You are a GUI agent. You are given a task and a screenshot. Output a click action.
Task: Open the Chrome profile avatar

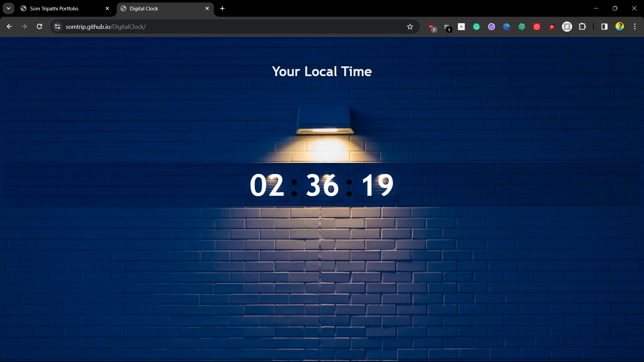coord(620,26)
